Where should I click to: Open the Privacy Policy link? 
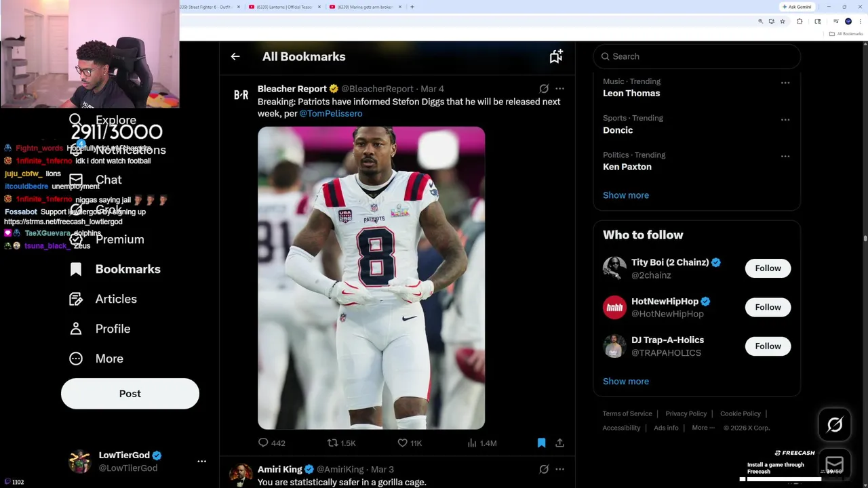pyautogui.click(x=686, y=414)
